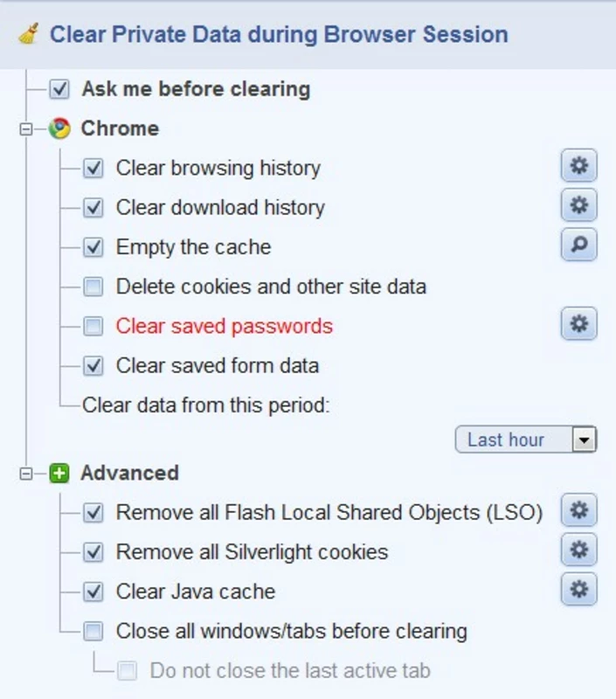
Task: Enable Close all windows/tabs before clearing
Action: point(93,631)
